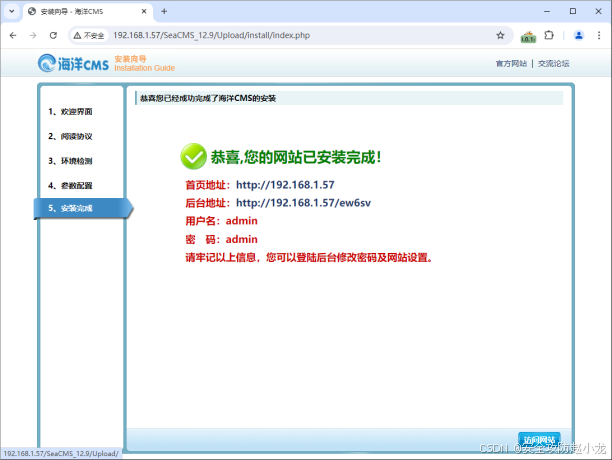Viewport: 612px width, 460px height.
Task: Click the browser forward arrow
Action: (33, 36)
